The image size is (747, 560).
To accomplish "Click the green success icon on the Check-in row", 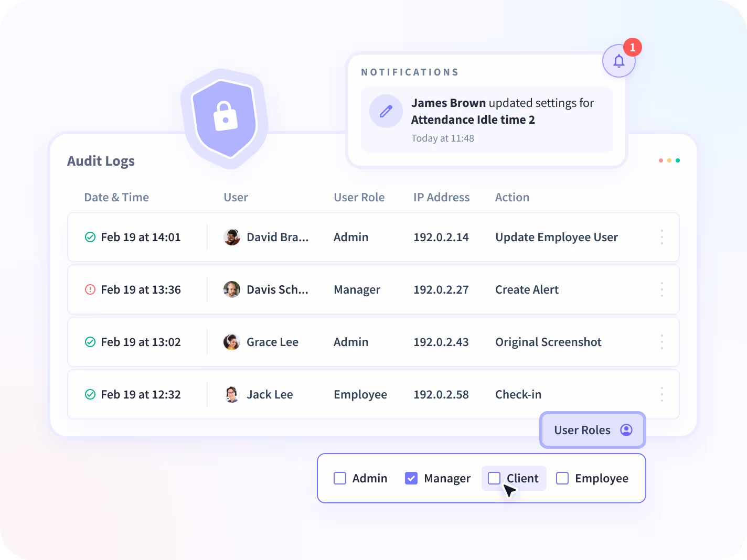I will 90,394.
